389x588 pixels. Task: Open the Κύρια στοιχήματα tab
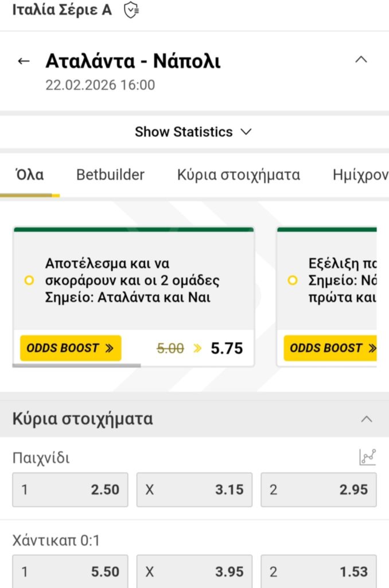point(239,175)
